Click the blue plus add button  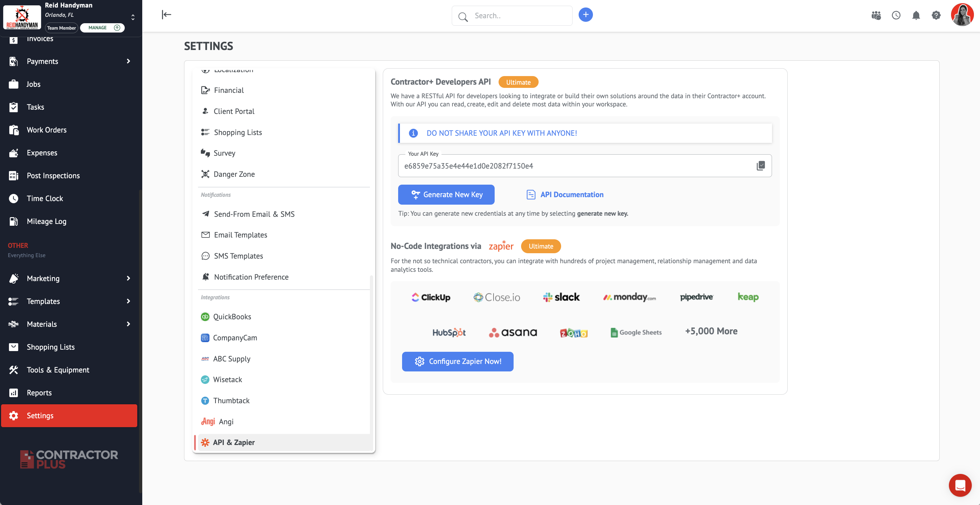(x=585, y=15)
